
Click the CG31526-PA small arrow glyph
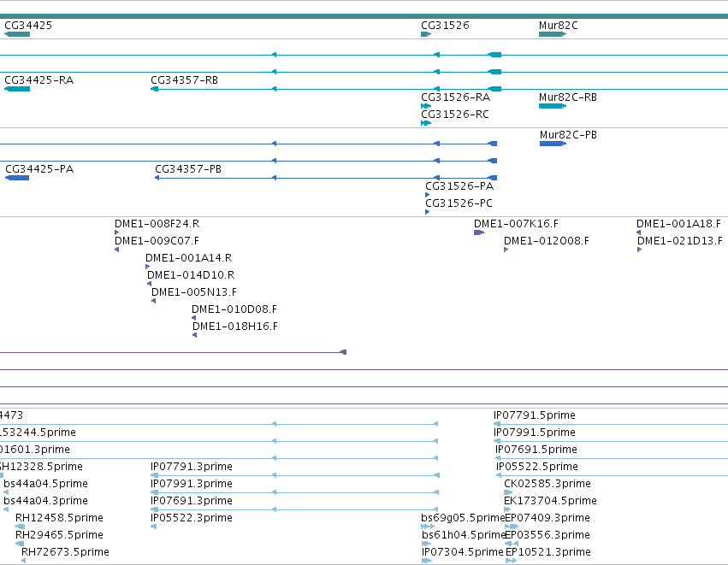(x=427, y=195)
